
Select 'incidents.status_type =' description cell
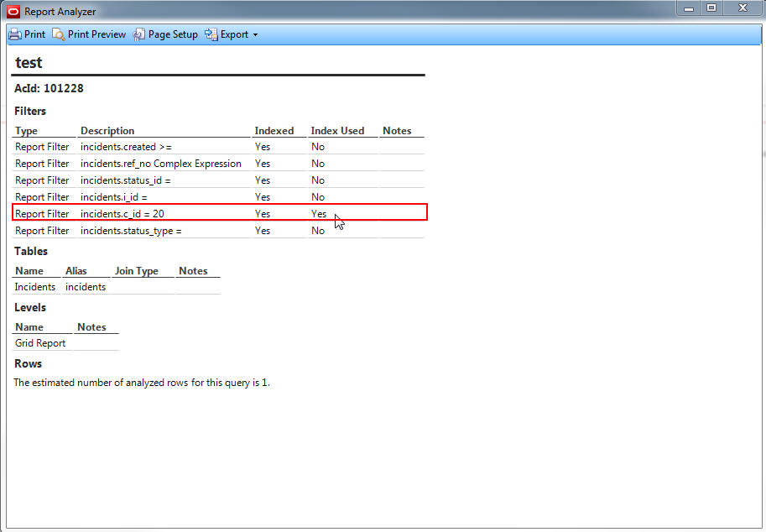click(x=131, y=231)
